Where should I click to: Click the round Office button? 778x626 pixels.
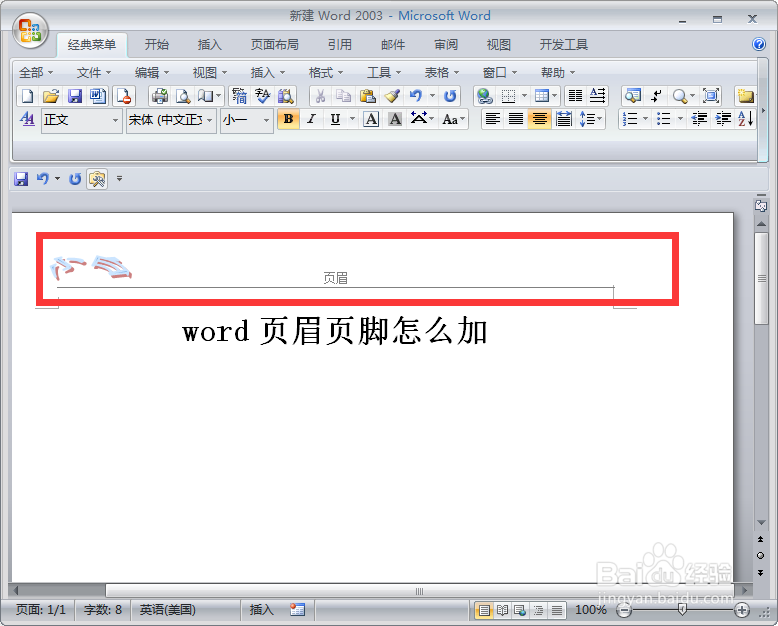tap(30, 31)
